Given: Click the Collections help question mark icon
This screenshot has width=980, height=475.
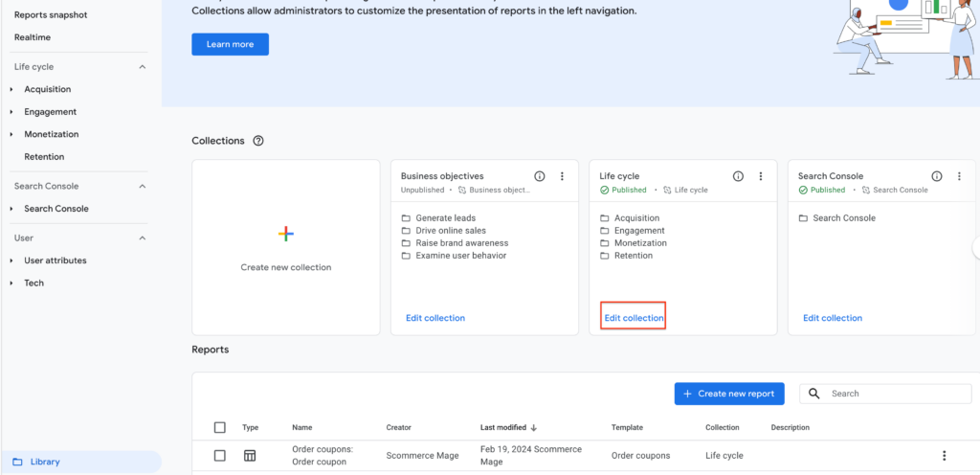Looking at the screenshot, I should (258, 141).
